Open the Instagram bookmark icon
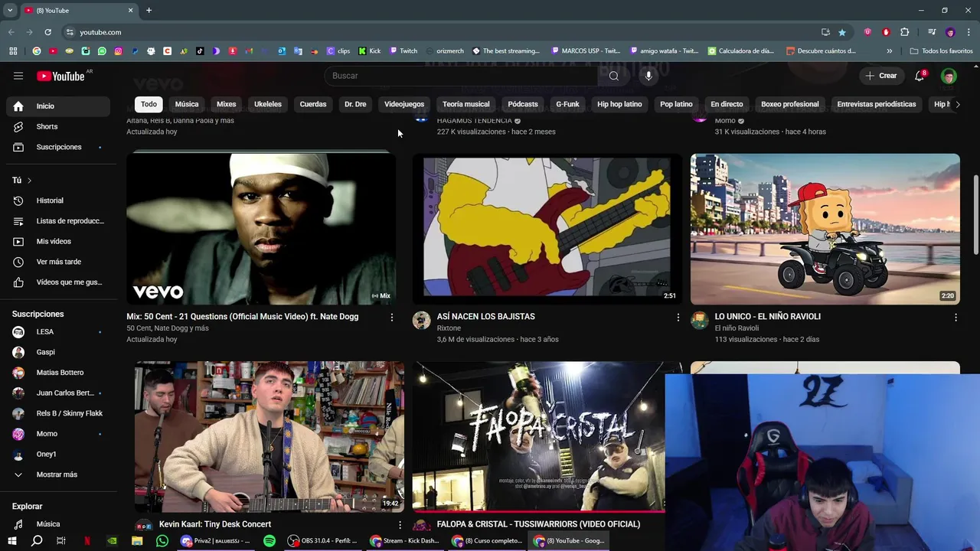 point(118,51)
